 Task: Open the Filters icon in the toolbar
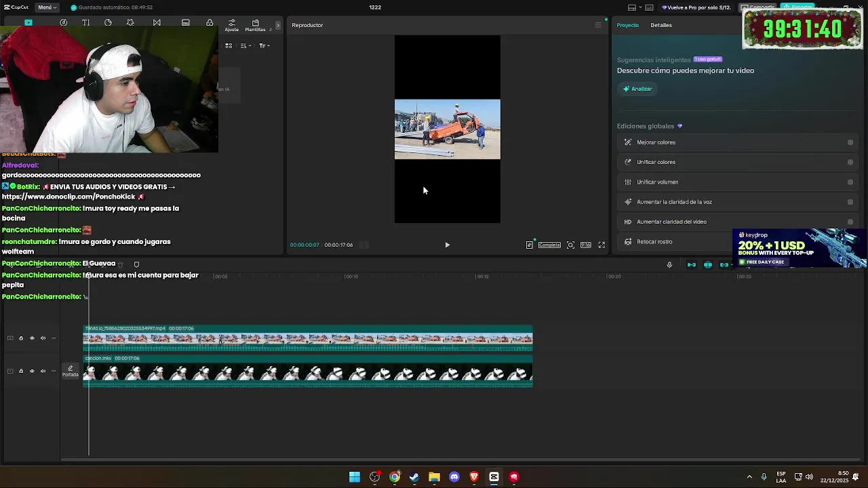pyautogui.click(x=210, y=22)
